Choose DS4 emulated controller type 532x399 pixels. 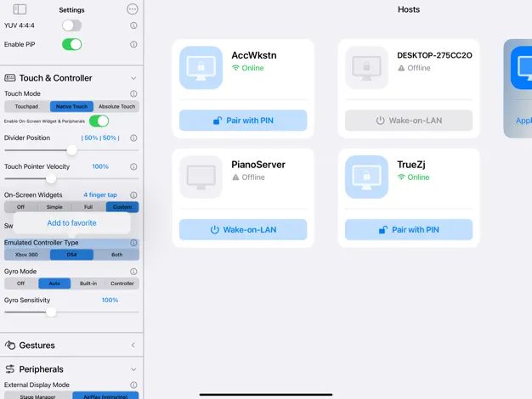coord(71,255)
